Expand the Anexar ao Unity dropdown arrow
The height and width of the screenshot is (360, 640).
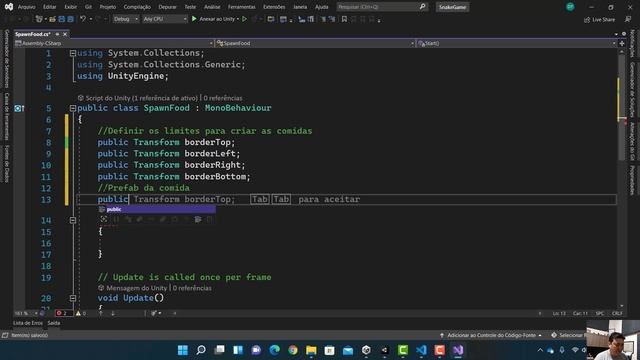click(238, 19)
